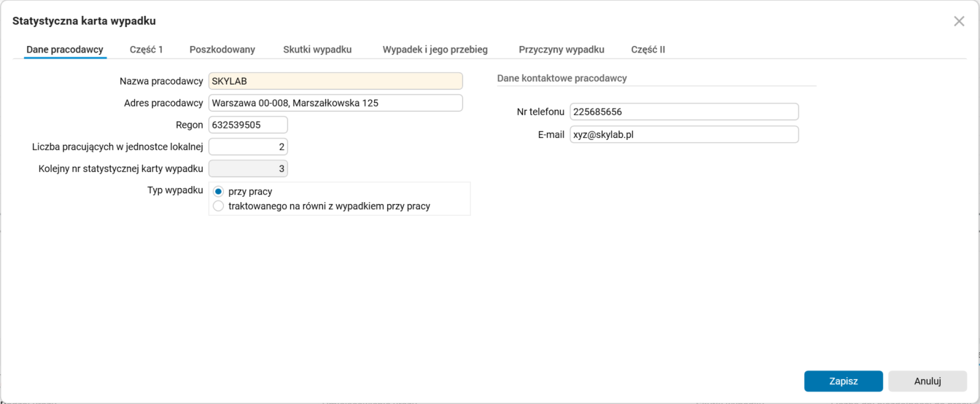Click the Liczba pracujących w jednostce lokalnej field
The width and height of the screenshot is (980, 404).
click(248, 147)
